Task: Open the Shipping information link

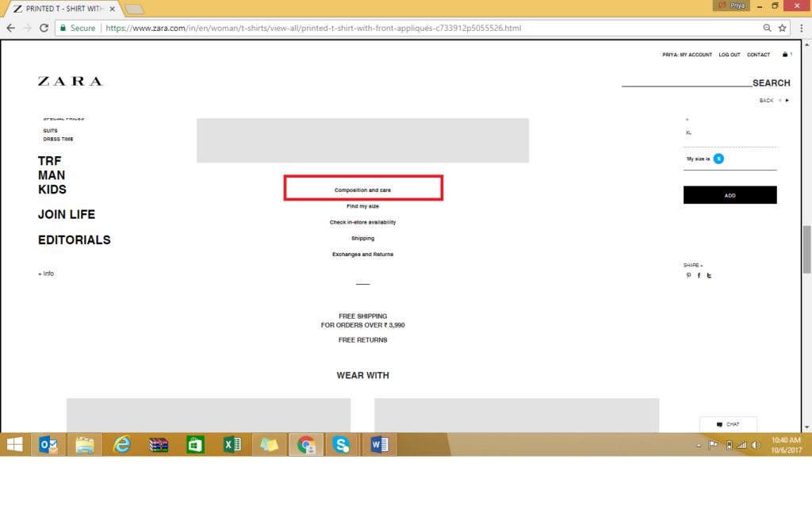Action: 362,239
